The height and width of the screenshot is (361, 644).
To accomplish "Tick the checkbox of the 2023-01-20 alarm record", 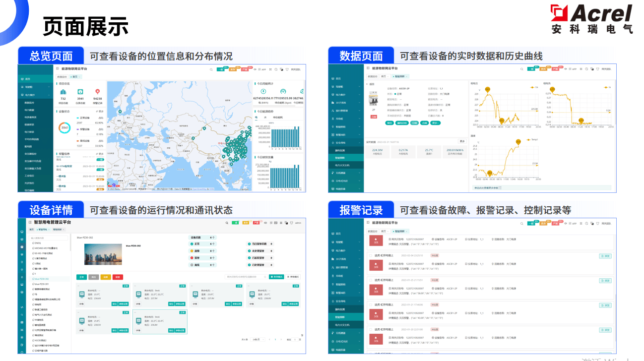I will (x=370, y=329).
